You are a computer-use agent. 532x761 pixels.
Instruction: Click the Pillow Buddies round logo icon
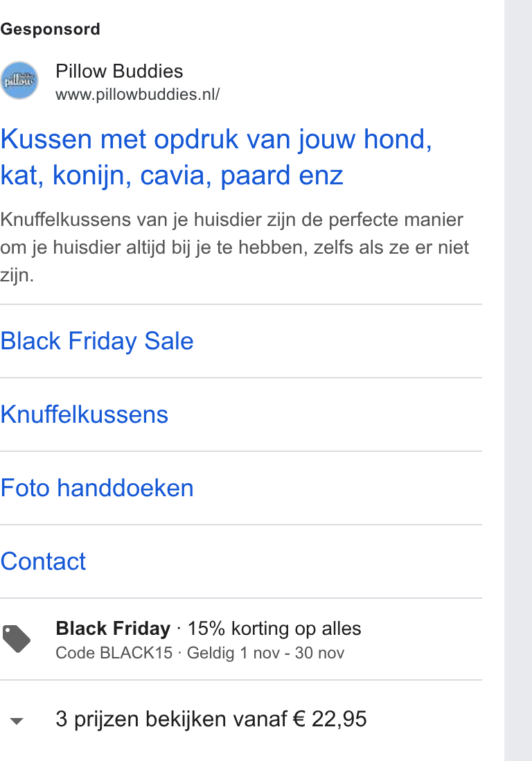coord(19,80)
